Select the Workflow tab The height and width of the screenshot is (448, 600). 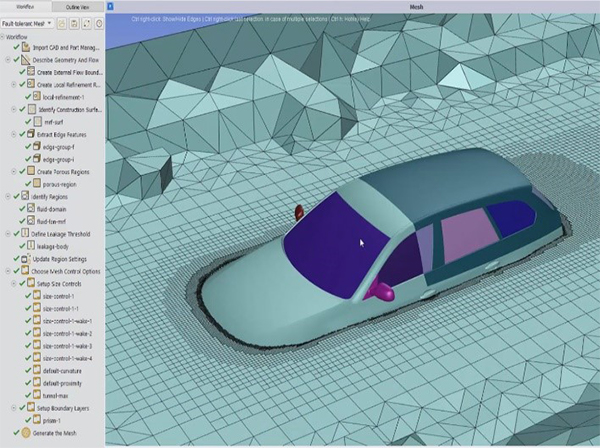pos(26,6)
